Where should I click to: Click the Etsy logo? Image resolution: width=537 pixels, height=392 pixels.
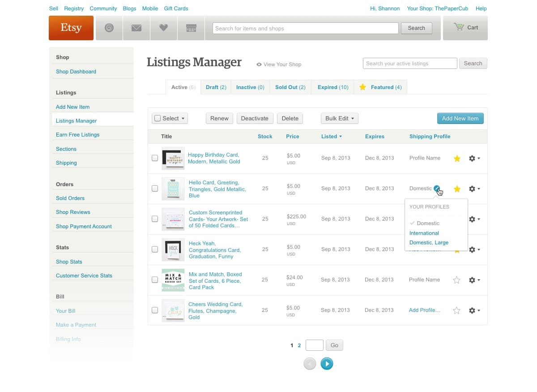[x=71, y=27]
